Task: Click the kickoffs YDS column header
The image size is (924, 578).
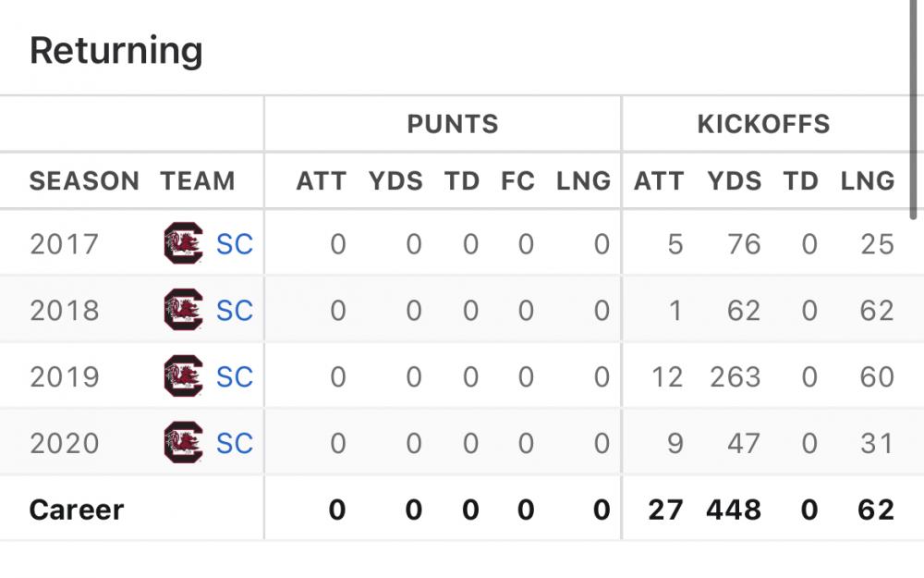Action: pos(734,181)
